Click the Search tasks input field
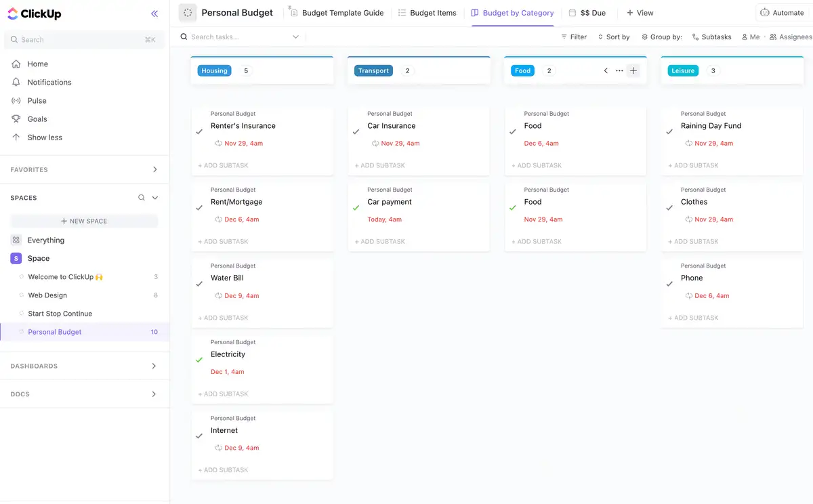 click(x=239, y=37)
